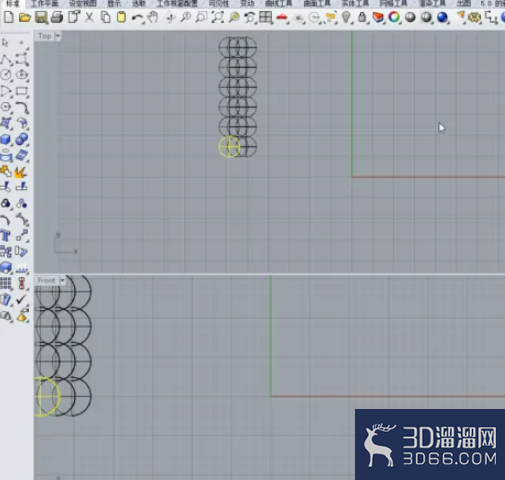Lock objects with the padlock icon
Image resolution: width=505 pixels, height=480 pixels.
(362, 17)
